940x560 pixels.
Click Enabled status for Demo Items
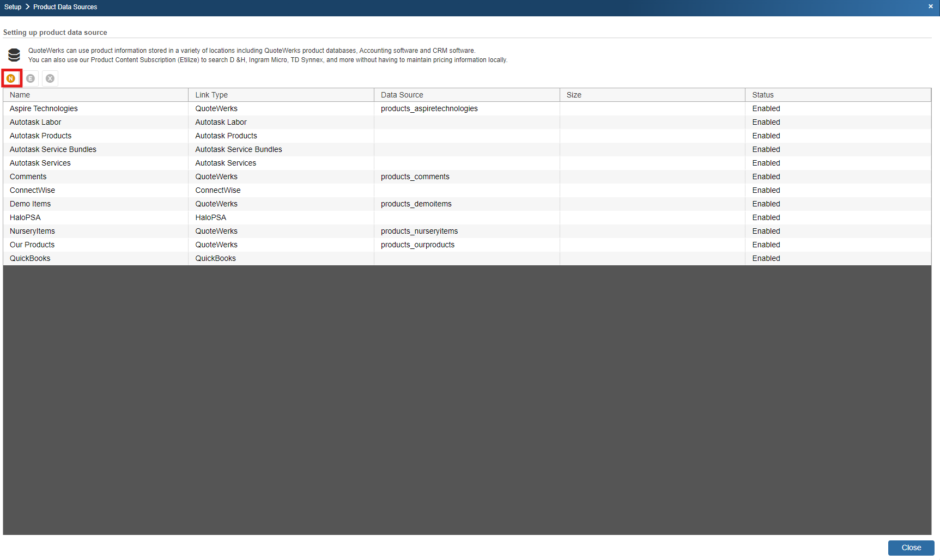(x=766, y=204)
